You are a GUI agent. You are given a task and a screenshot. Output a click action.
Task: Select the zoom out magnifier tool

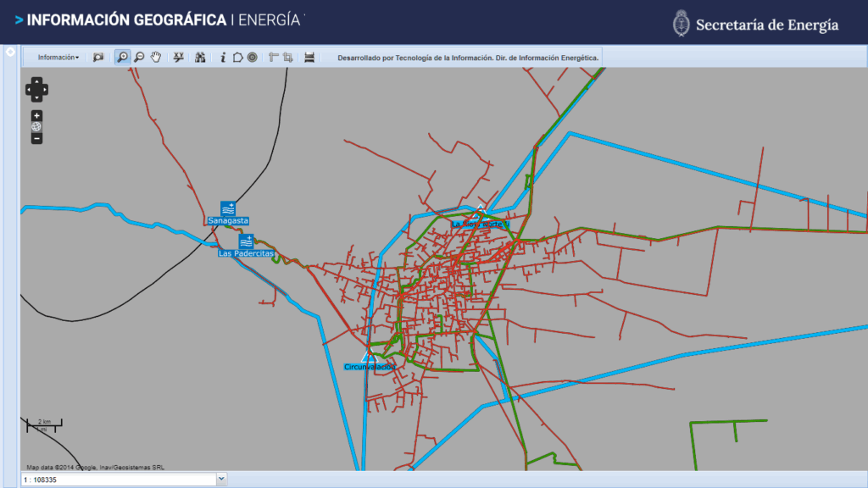pyautogui.click(x=139, y=58)
